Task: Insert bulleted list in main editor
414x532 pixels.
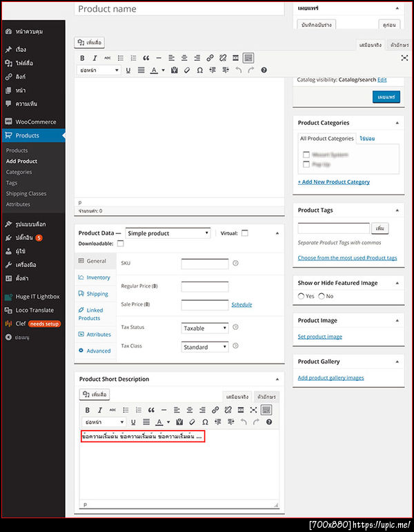Action: (121, 58)
